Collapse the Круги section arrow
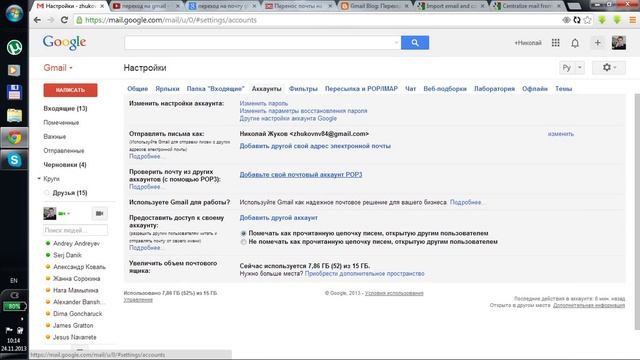 click(x=39, y=179)
